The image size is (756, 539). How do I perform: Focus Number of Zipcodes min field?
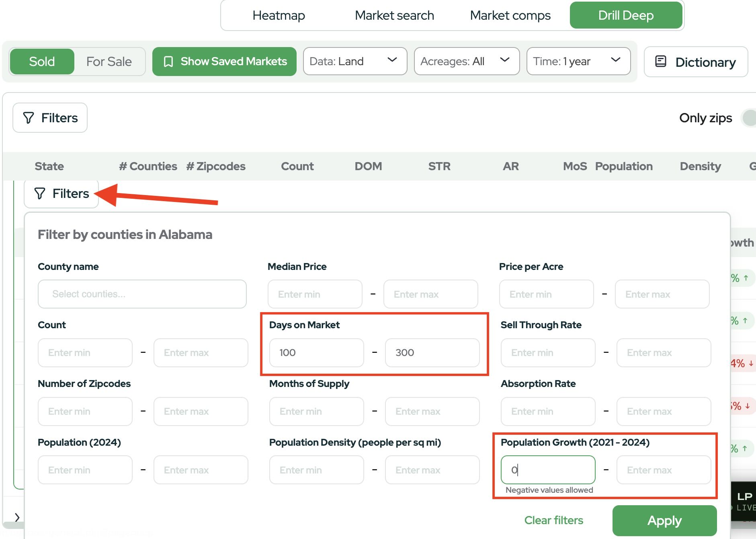point(85,411)
